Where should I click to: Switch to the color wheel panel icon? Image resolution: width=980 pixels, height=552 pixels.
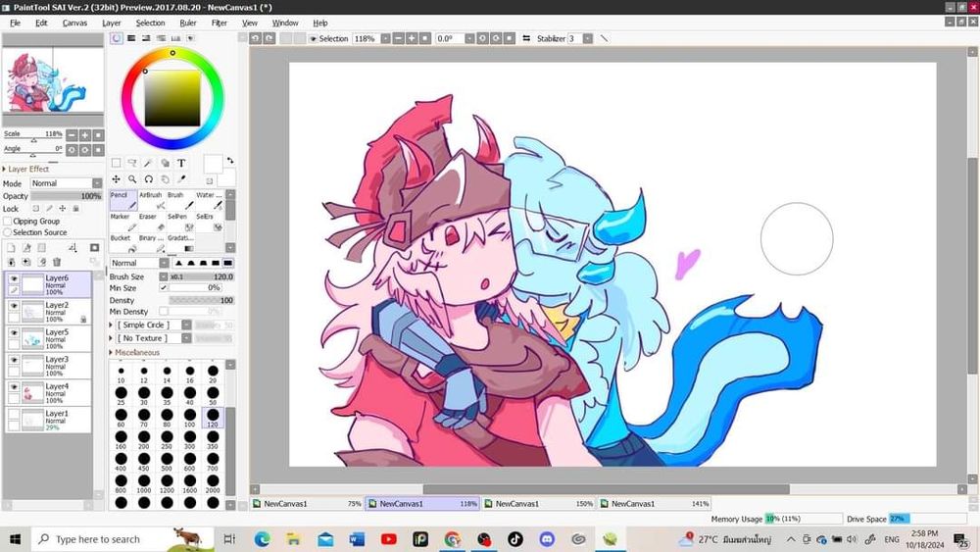click(117, 39)
